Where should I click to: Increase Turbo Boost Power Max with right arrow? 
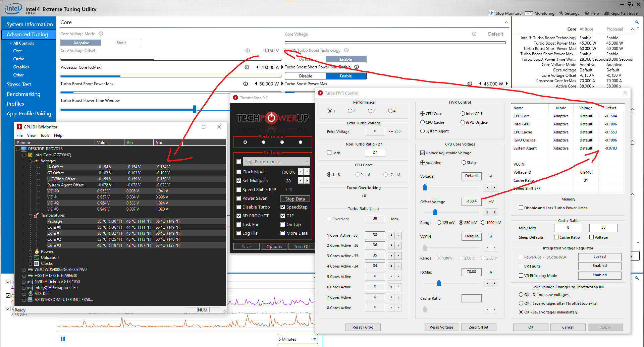coord(507,84)
